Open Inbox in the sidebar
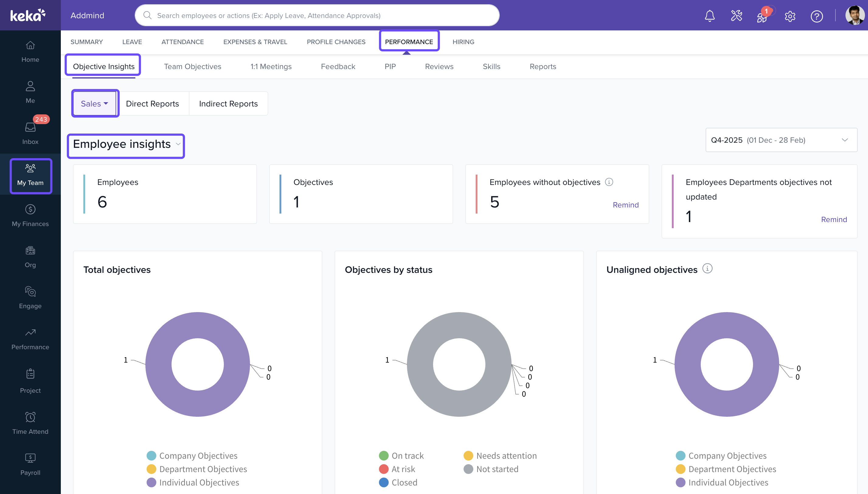The image size is (868, 494). [30, 133]
